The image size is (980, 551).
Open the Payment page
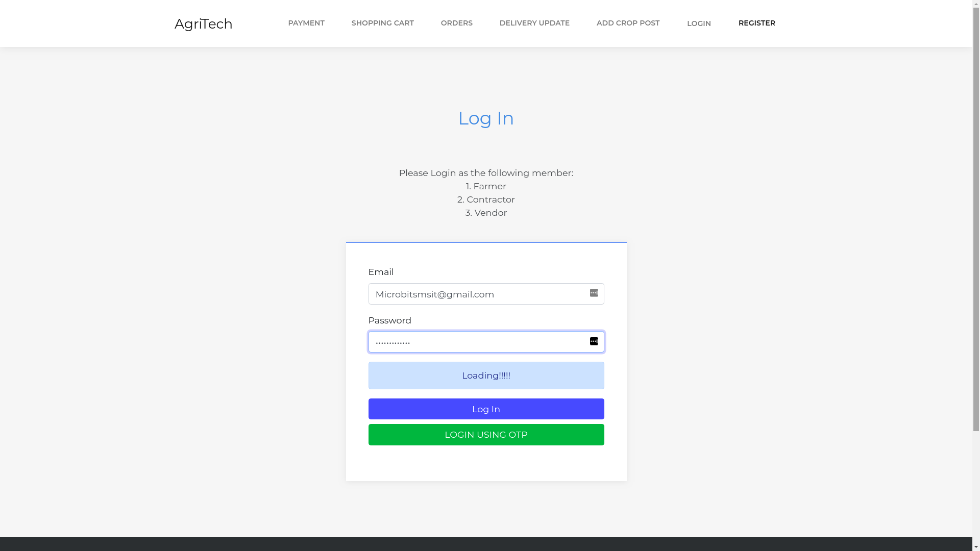[x=306, y=23]
